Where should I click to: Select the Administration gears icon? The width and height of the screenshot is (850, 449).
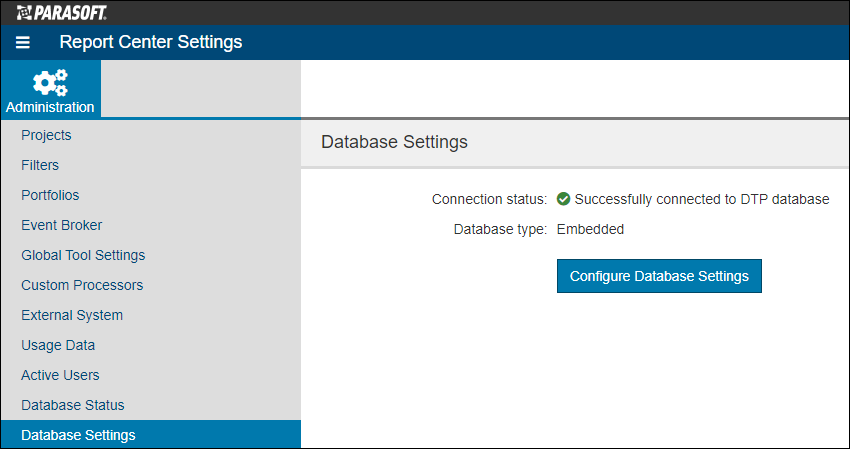(50, 82)
